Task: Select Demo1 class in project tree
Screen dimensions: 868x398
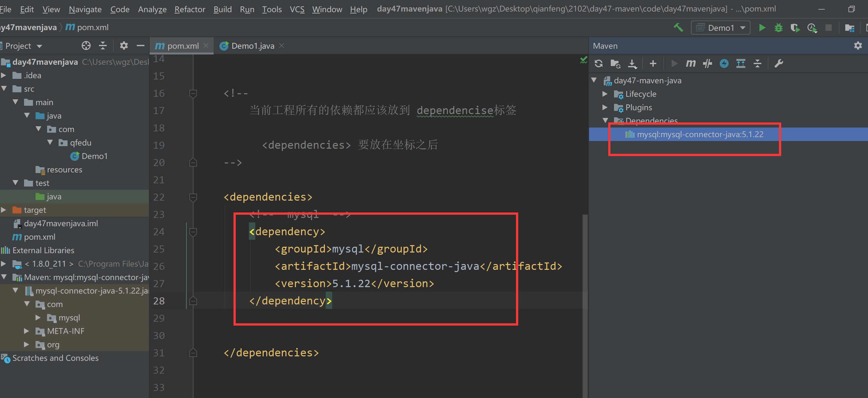Action: click(x=89, y=156)
